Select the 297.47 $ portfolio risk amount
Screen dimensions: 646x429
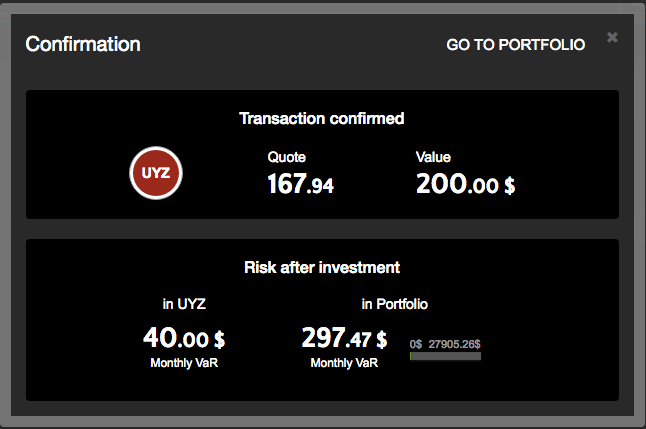(344, 338)
